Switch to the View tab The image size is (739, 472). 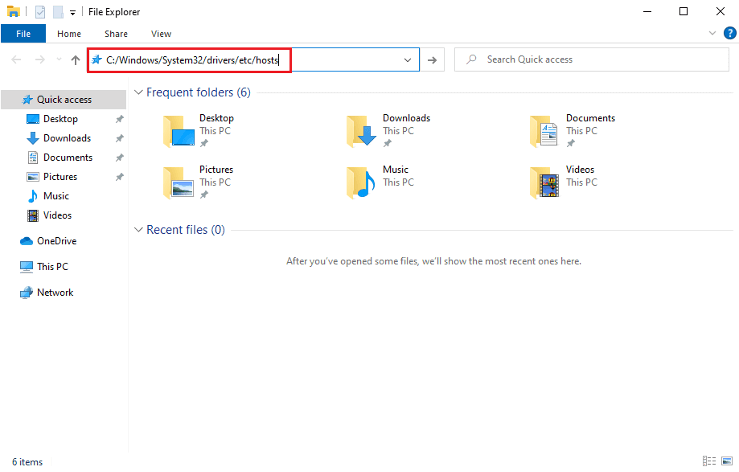[160, 33]
